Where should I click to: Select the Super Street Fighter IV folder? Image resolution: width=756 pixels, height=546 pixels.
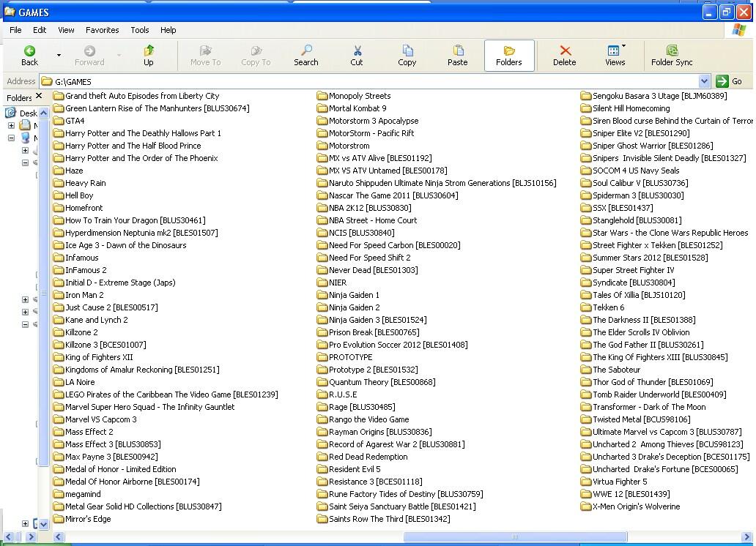(x=627, y=270)
